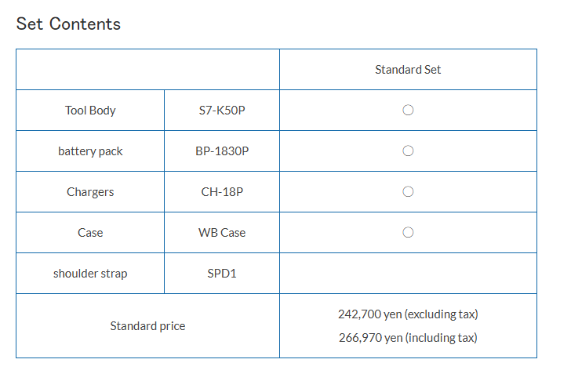Image resolution: width=571 pixels, height=392 pixels.
Task: Select the 266,970 yen including tax price
Action: [408, 338]
